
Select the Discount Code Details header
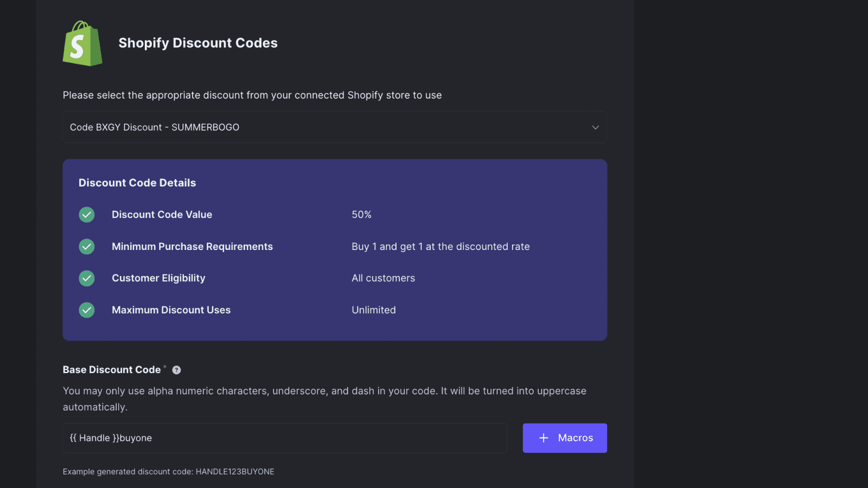click(137, 182)
